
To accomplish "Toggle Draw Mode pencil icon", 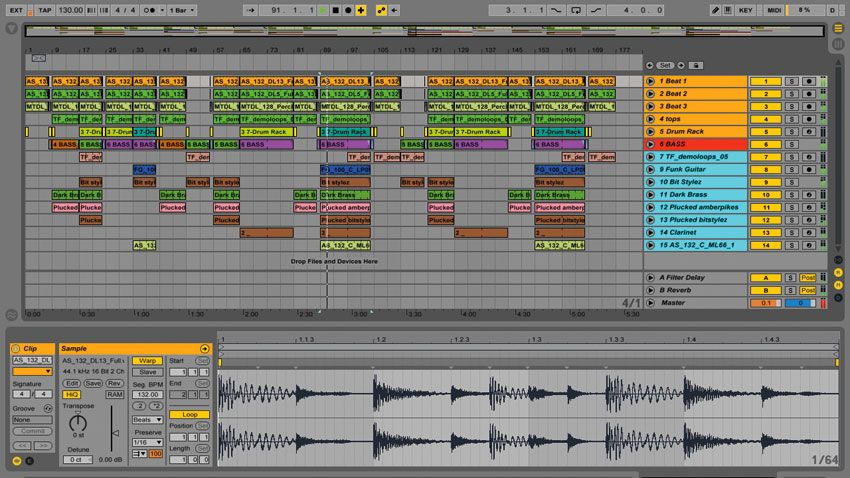I will point(715,10).
